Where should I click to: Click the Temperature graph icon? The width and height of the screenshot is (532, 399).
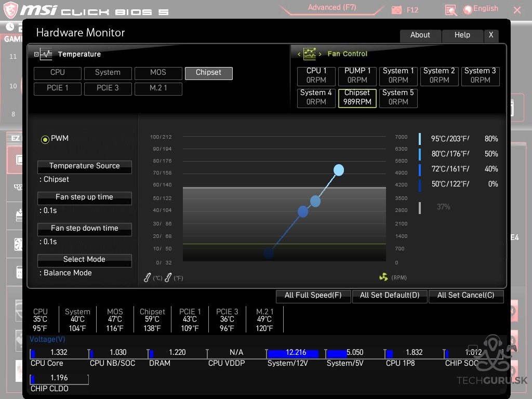(x=46, y=54)
